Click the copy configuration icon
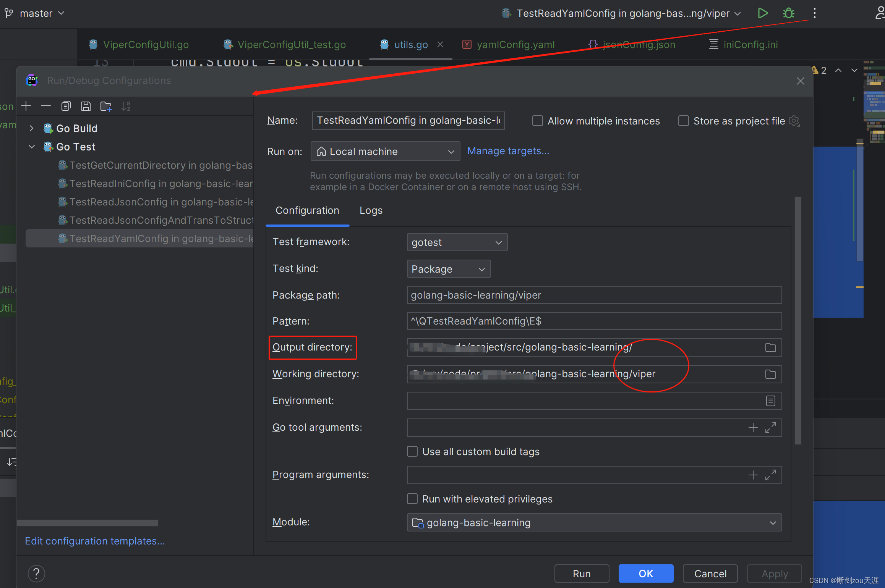885x588 pixels. click(x=66, y=106)
